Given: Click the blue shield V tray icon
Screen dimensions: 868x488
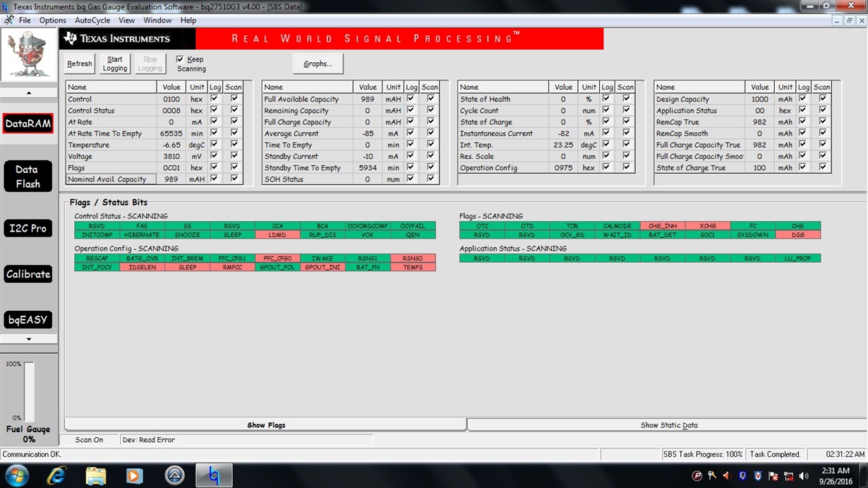Looking at the screenshot, I should (758, 476).
